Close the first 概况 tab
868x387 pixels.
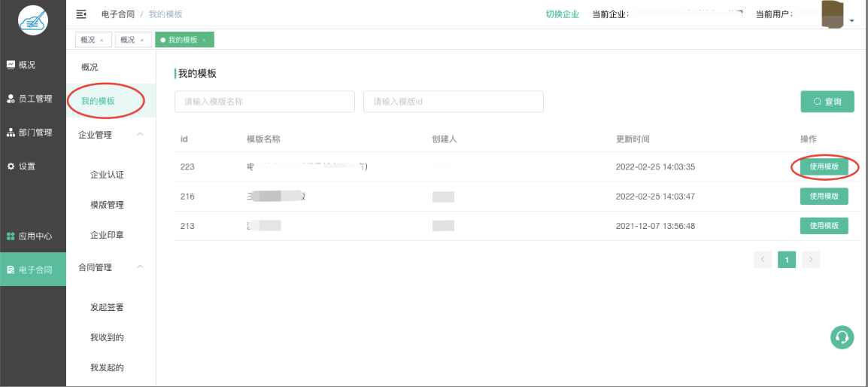pyautogui.click(x=102, y=40)
